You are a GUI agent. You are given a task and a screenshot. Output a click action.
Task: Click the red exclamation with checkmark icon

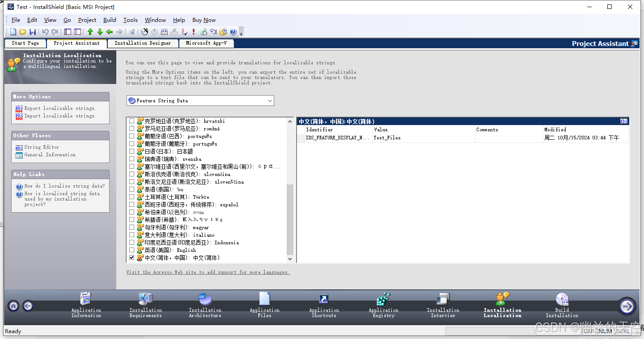pos(184,32)
